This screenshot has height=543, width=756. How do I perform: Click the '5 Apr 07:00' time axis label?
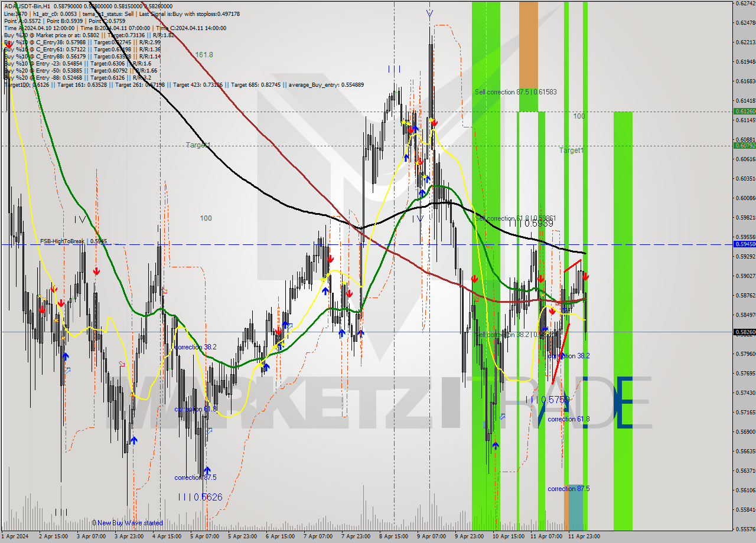pos(205,536)
